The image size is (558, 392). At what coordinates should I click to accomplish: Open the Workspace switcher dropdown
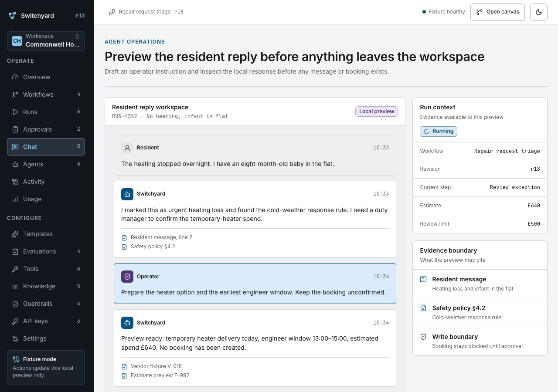[46, 41]
